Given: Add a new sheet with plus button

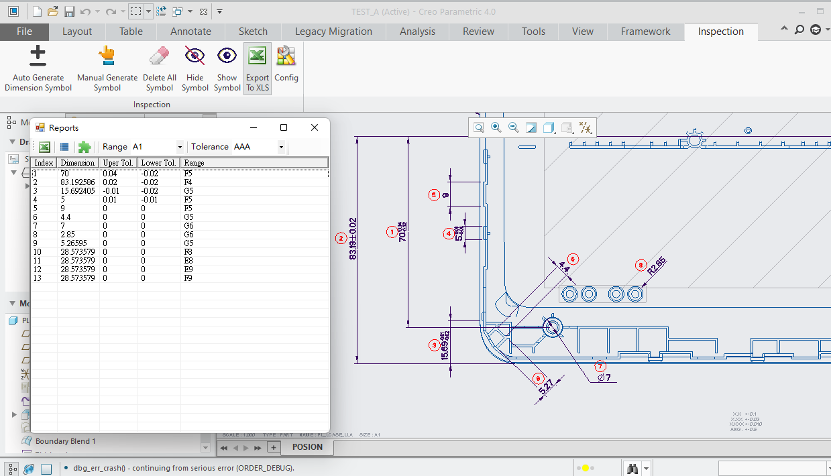Looking at the screenshot, I should (x=273, y=448).
